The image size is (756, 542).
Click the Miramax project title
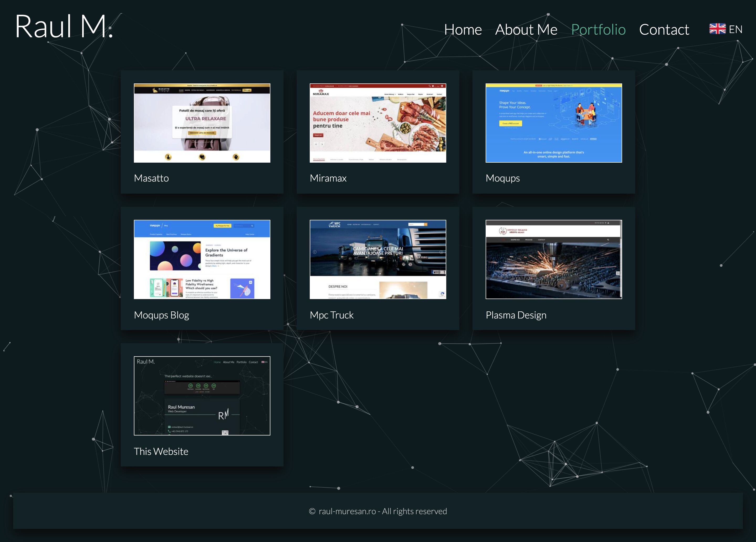coord(328,178)
